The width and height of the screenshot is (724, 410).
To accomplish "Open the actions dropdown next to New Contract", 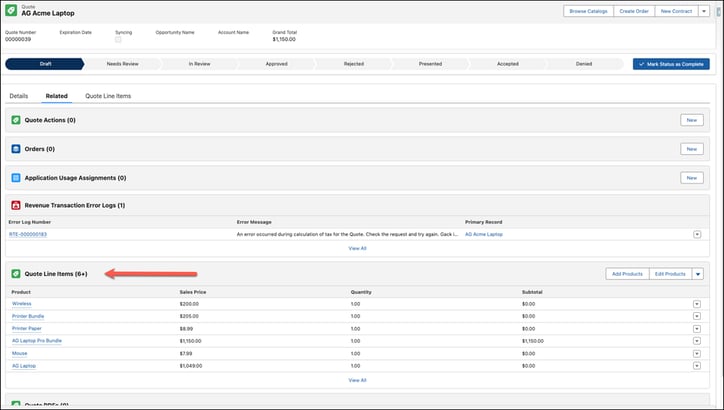I will pyautogui.click(x=704, y=11).
